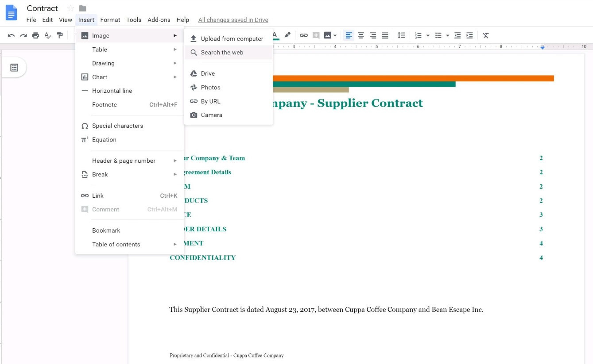Close the open Insert menu
This screenshot has height=364, width=593.
pos(86,20)
